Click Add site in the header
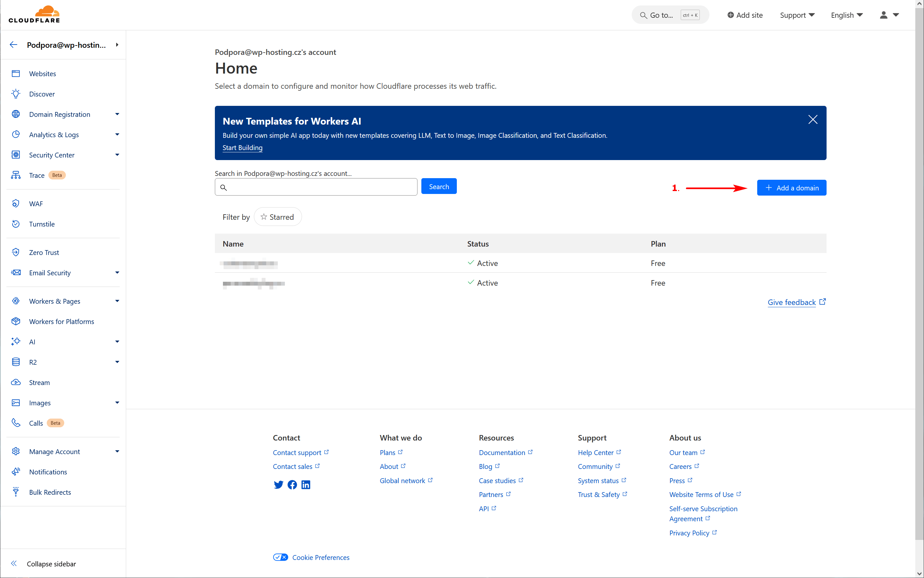Image resolution: width=924 pixels, height=578 pixels. pyautogui.click(x=745, y=15)
